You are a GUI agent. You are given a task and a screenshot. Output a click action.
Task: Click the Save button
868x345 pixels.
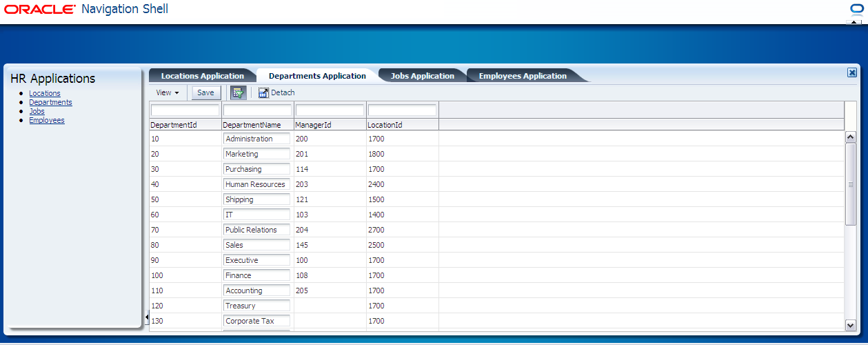(206, 92)
